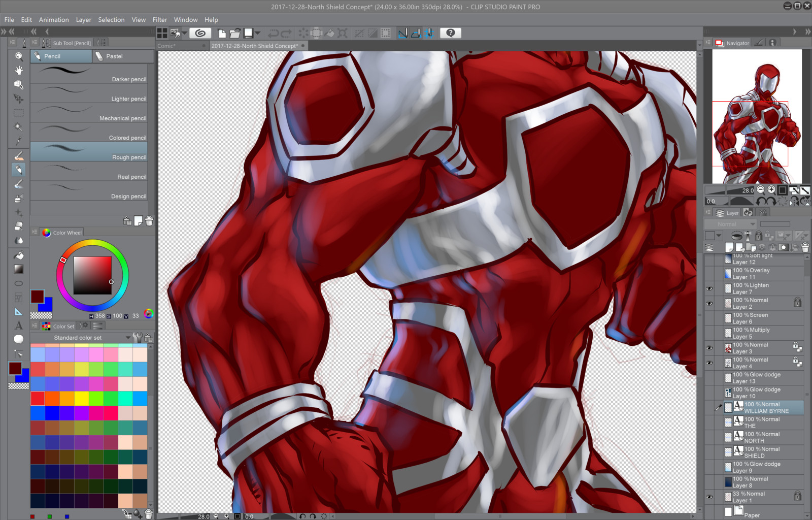The width and height of the screenshot is (812, 520).
Task: Click the Navigator zoom slider
Action: (x=730, y=190)
